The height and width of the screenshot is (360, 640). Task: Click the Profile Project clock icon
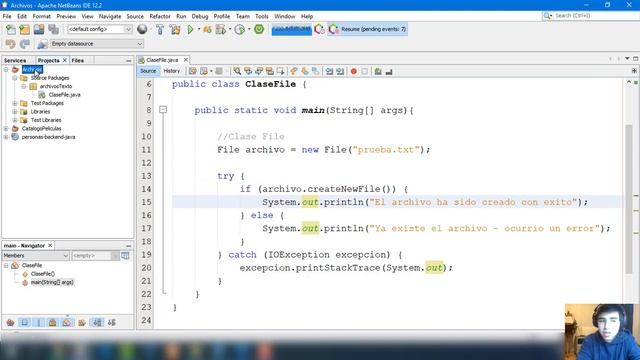pyautogui.click(x=240, y=29)
